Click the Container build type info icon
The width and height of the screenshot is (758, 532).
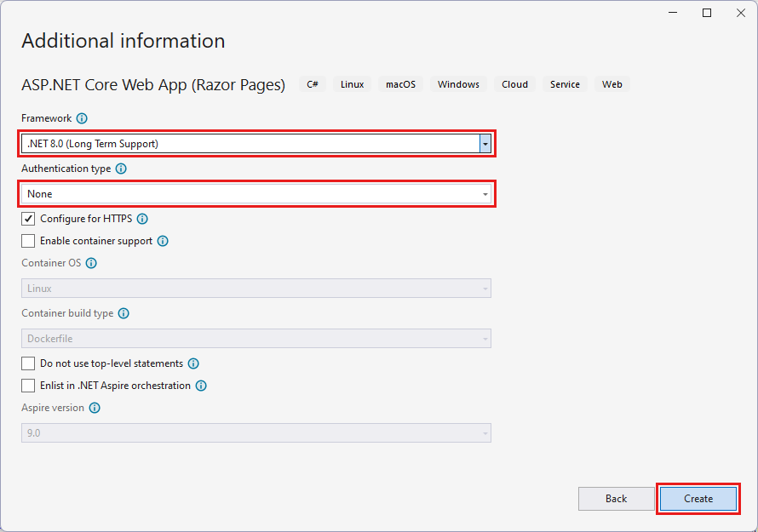(123, 313)
